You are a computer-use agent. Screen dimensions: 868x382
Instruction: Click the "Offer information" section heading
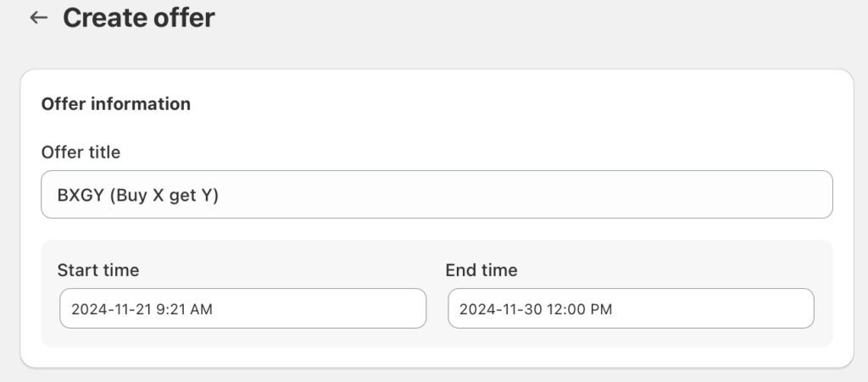click(116, 104)
